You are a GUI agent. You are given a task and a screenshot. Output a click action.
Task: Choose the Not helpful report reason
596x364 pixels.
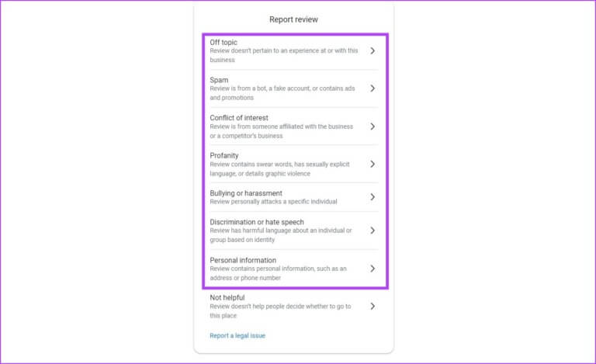pyautogui.click(x=227, y=297)
